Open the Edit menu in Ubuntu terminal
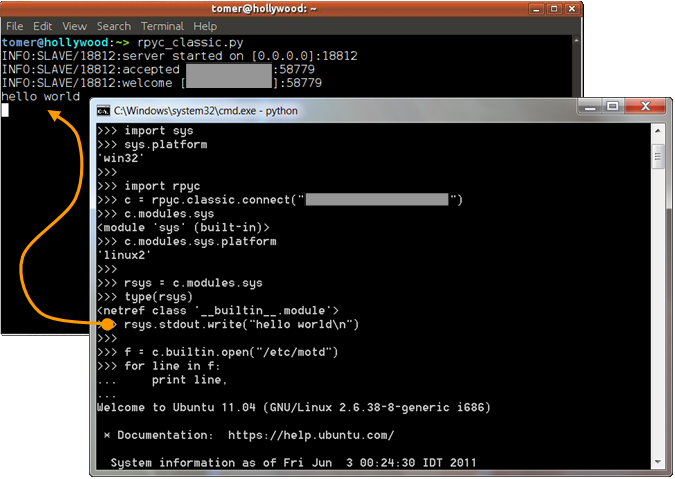Viewport: 675px width, 479px height. coord(43,26)
